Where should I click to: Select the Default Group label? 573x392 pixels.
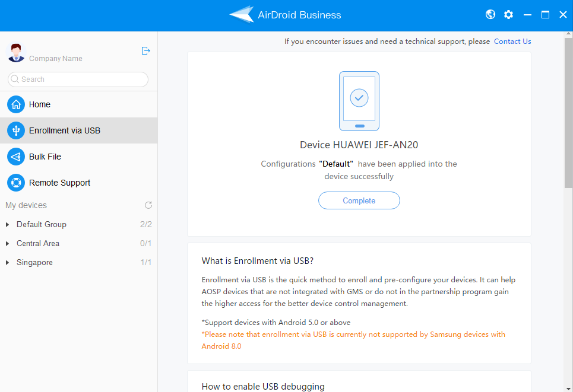pyautogui.click(x=42, y=225)
